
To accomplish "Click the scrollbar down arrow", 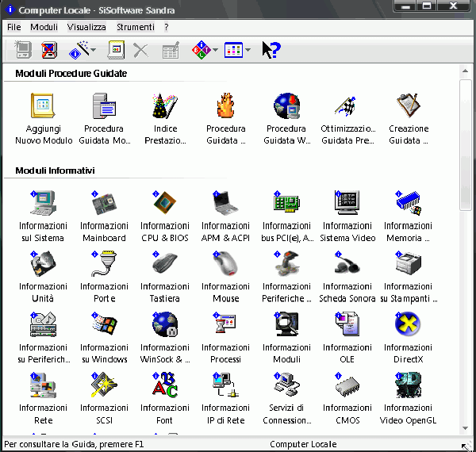I will (465, 428).
